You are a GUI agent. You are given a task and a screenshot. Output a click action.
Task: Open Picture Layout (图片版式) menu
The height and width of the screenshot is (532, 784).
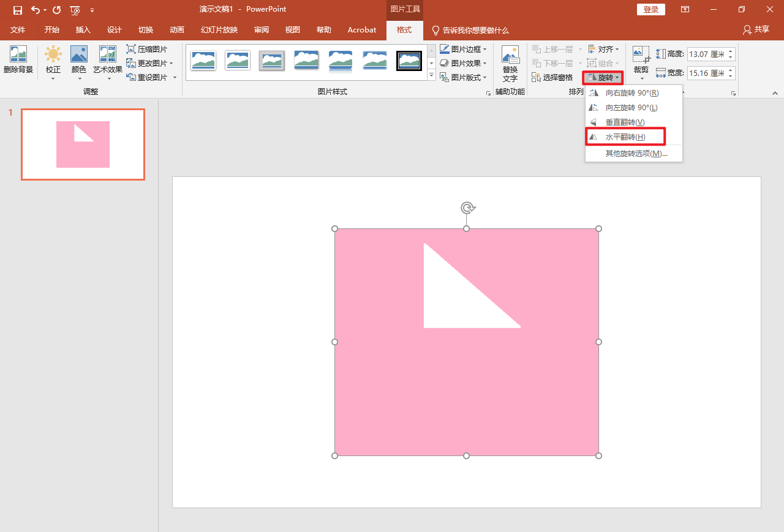click(x=464, y=77)
